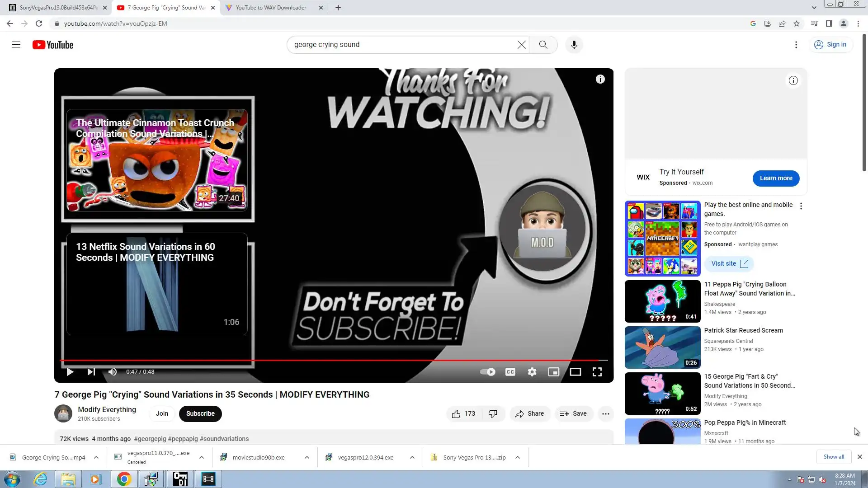This screenshot has width=868, height=488.
Task: Open video player settings gear
Action: (x=532, y=372)
